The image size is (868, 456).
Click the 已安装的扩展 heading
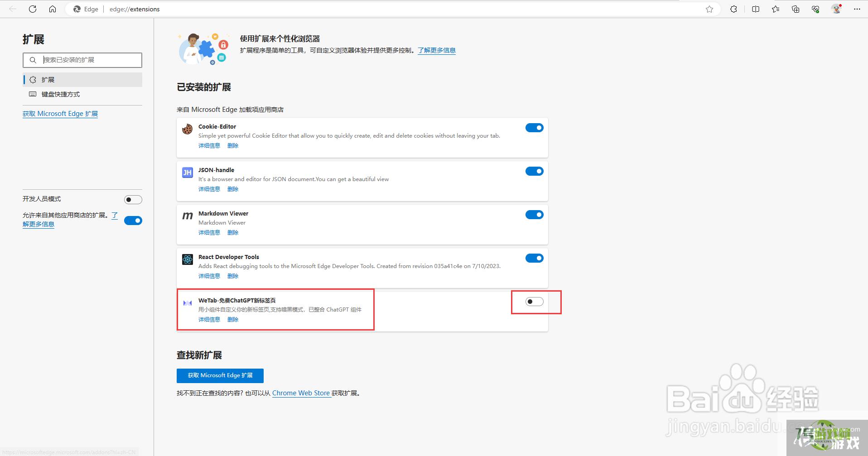(204, 87)
